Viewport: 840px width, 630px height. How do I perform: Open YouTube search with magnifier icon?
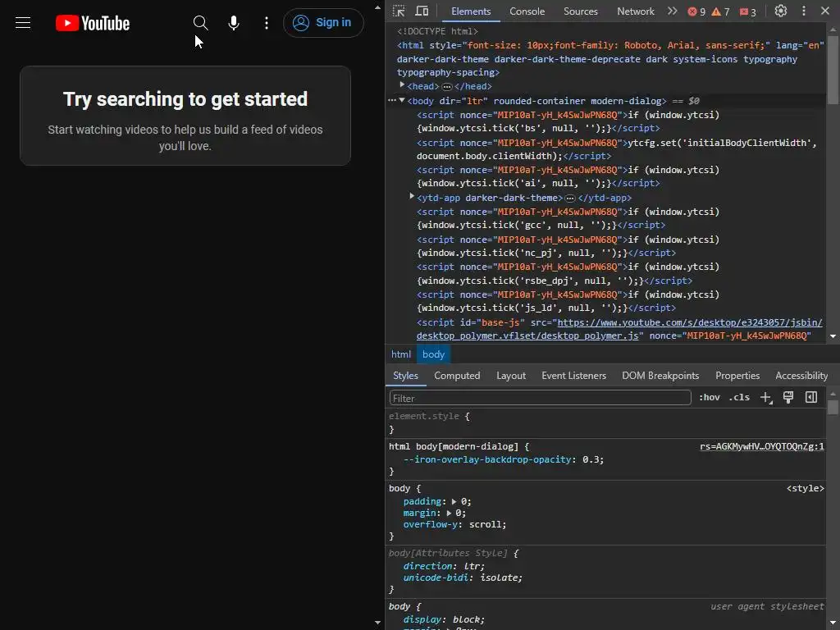[200, 23]
